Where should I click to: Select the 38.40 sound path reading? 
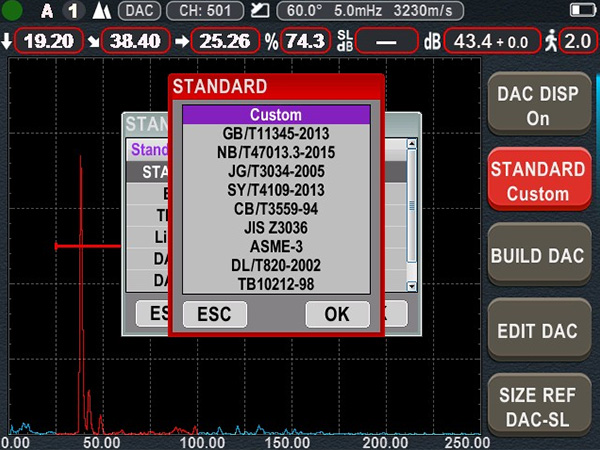click(x=135, y=41)
